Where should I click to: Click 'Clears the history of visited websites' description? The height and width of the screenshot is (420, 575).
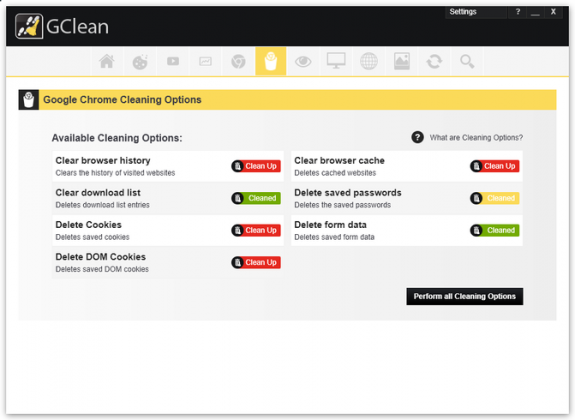115,173
